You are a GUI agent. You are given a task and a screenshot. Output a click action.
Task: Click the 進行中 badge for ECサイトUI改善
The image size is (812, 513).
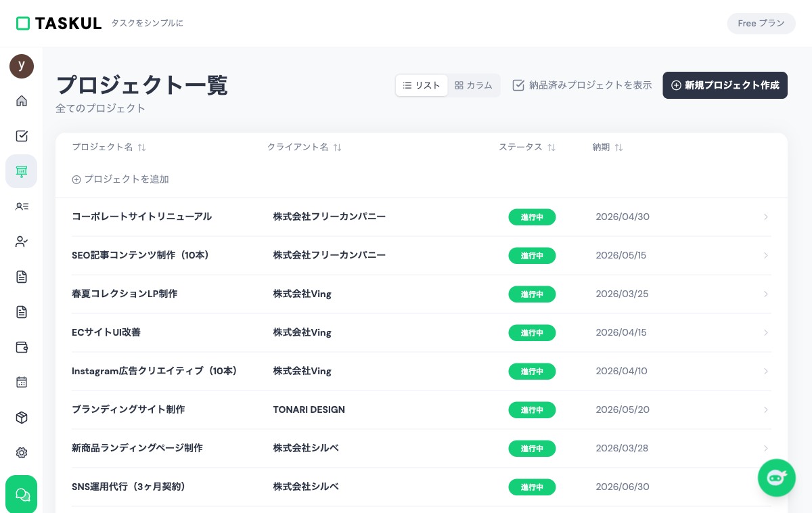532,333
